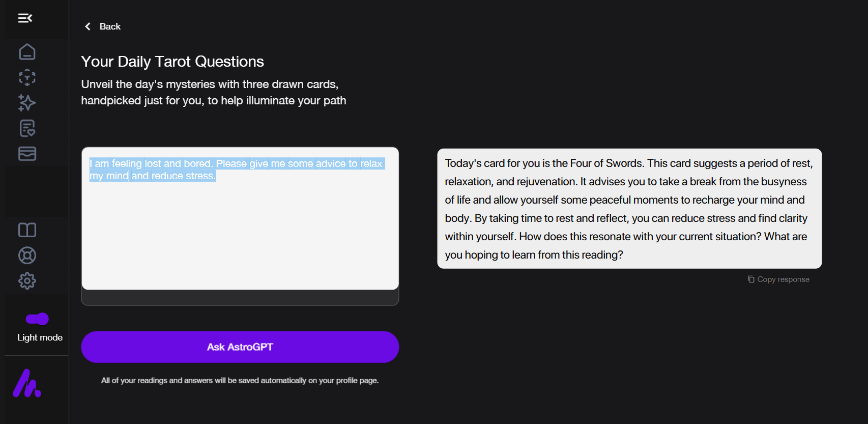Click the Light mode label
The width and height of the screenshot is (868, 424).
[40, 337]
